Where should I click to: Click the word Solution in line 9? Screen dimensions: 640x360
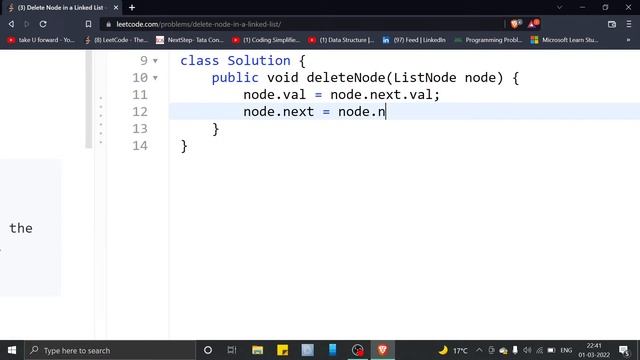pos(259,61)
